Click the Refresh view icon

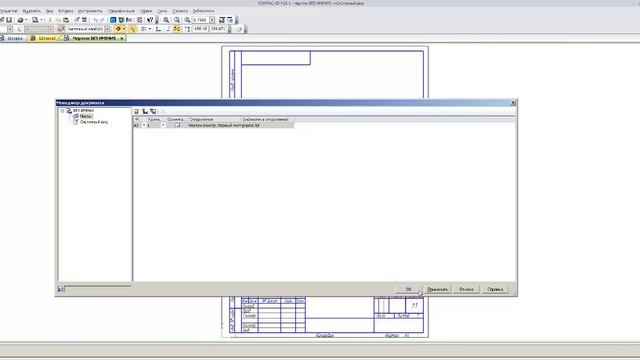coord(222,20)
